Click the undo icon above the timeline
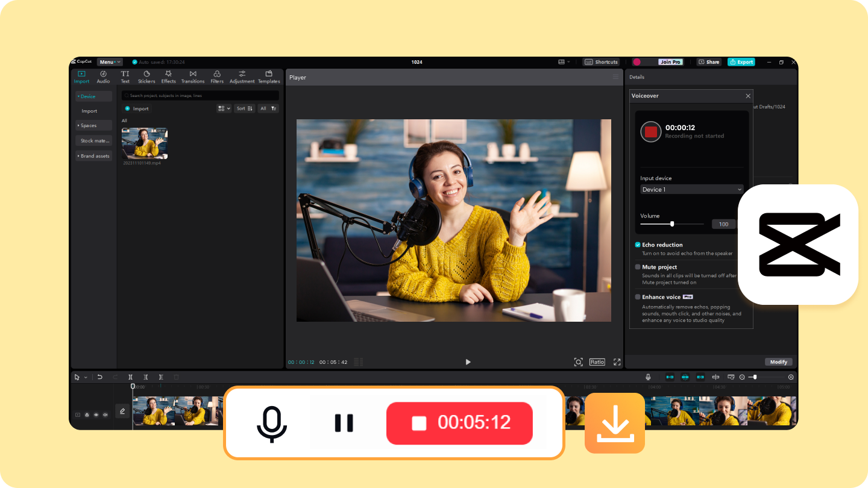 coord(100,377)
